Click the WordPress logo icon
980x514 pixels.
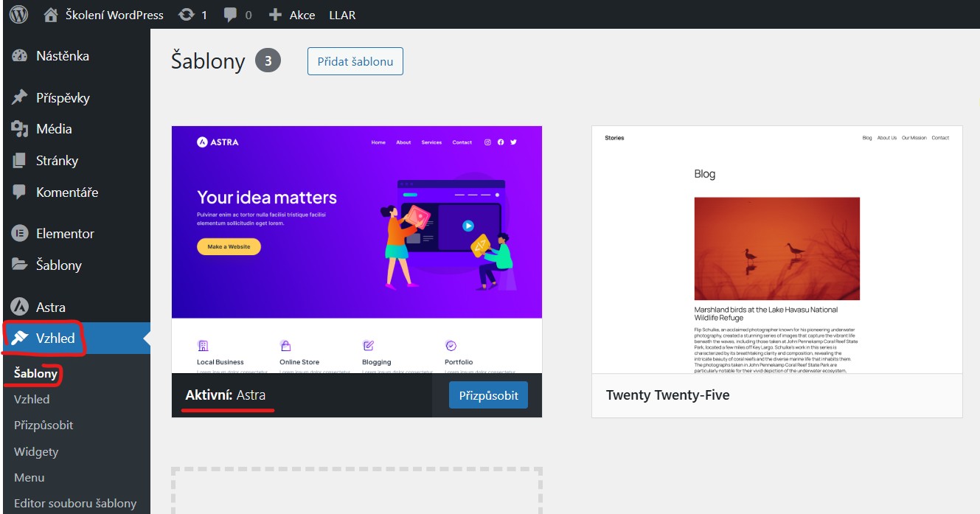[x=18, y=14]
